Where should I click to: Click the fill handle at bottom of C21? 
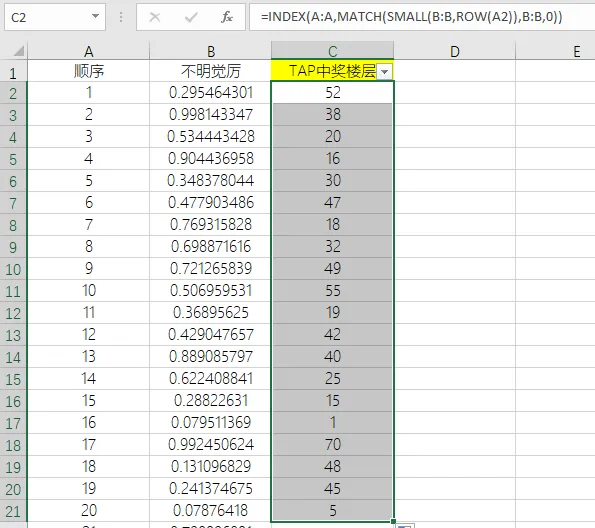point(393,521)
